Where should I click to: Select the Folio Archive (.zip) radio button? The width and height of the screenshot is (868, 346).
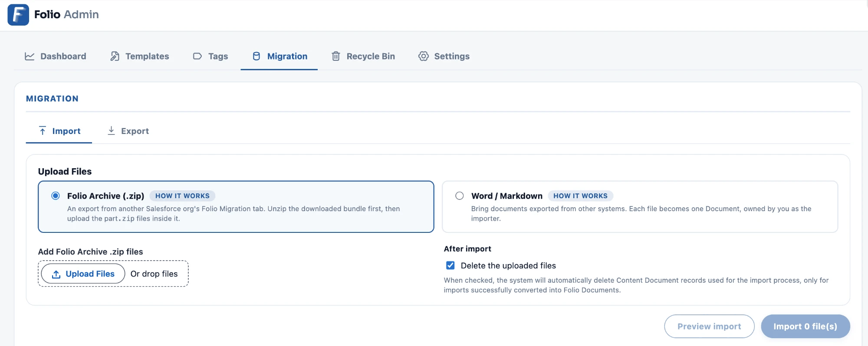tap(56, 196)
